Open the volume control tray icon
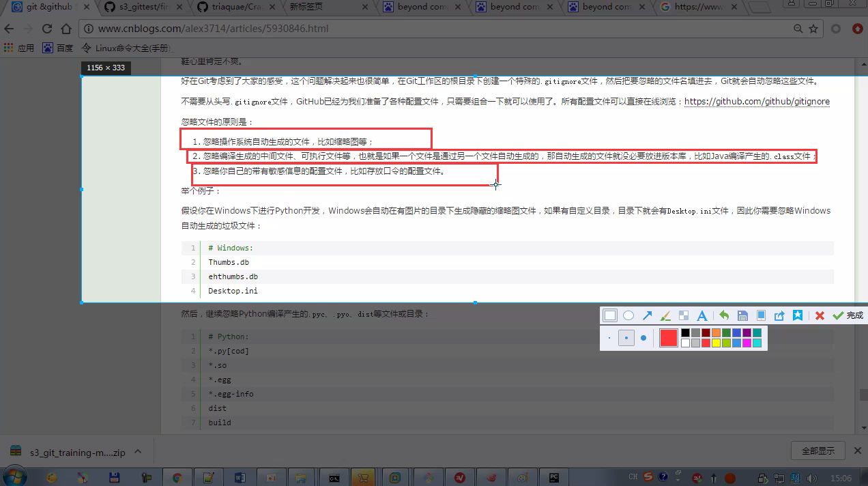The width and height of the screenshot is (868, 486). (811, 478)
